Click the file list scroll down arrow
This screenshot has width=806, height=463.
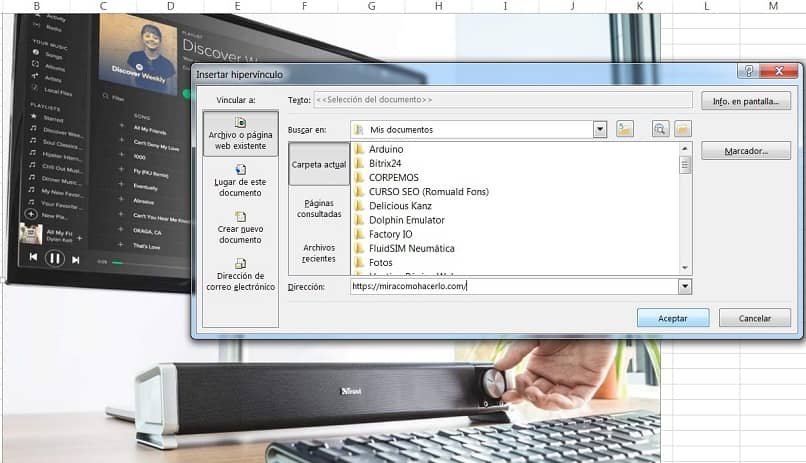685,268
